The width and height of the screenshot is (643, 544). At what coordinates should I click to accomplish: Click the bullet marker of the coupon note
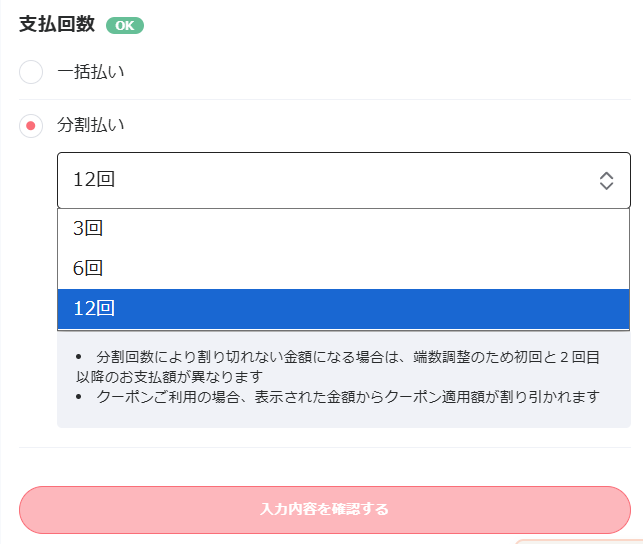(x=80, y=397)
